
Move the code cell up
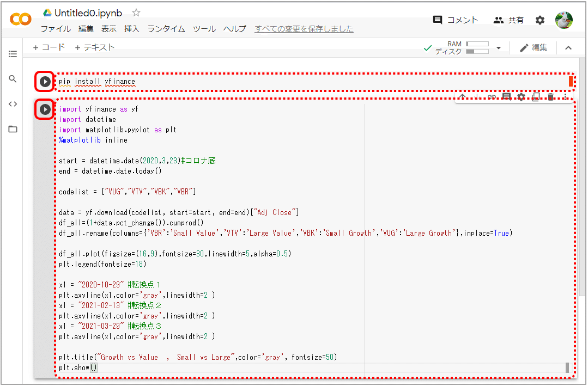[x=462, y=96]
